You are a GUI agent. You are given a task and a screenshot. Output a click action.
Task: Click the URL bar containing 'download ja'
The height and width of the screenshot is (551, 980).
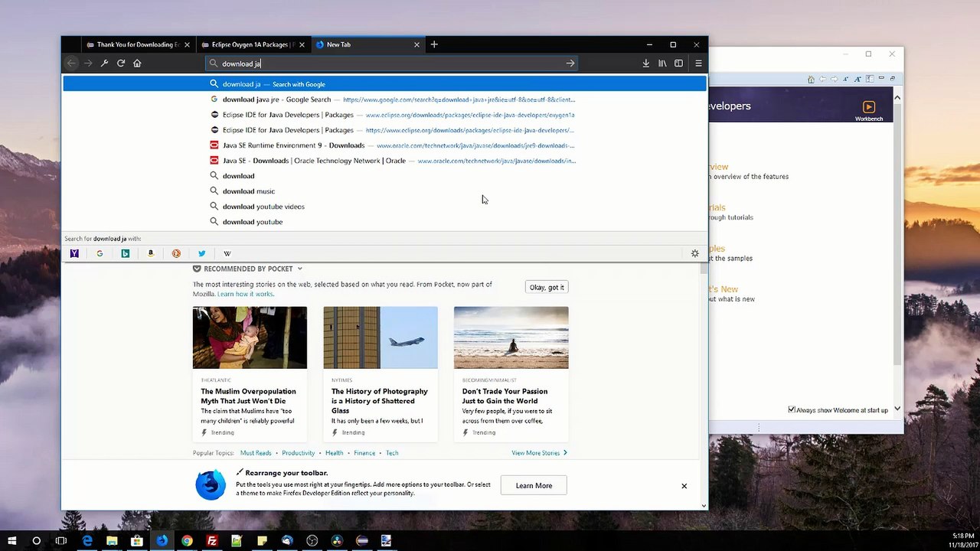391,64
